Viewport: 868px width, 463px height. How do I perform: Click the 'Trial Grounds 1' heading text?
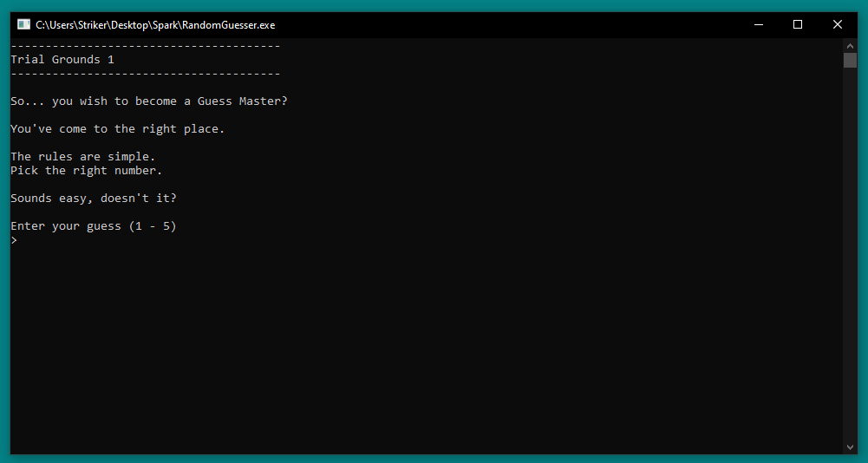(62, 60)
